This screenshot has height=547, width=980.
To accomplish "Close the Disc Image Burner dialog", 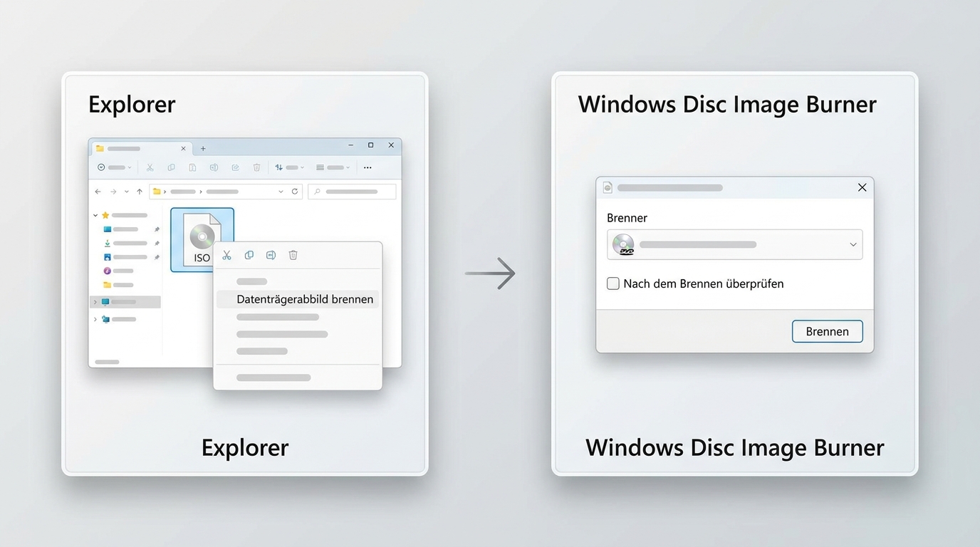I will click(862, 187).
